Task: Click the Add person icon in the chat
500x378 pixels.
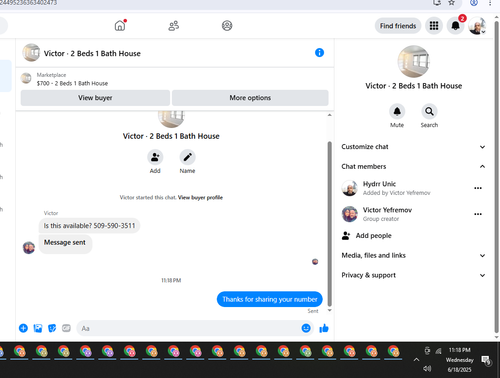Action: coord(155,157)
